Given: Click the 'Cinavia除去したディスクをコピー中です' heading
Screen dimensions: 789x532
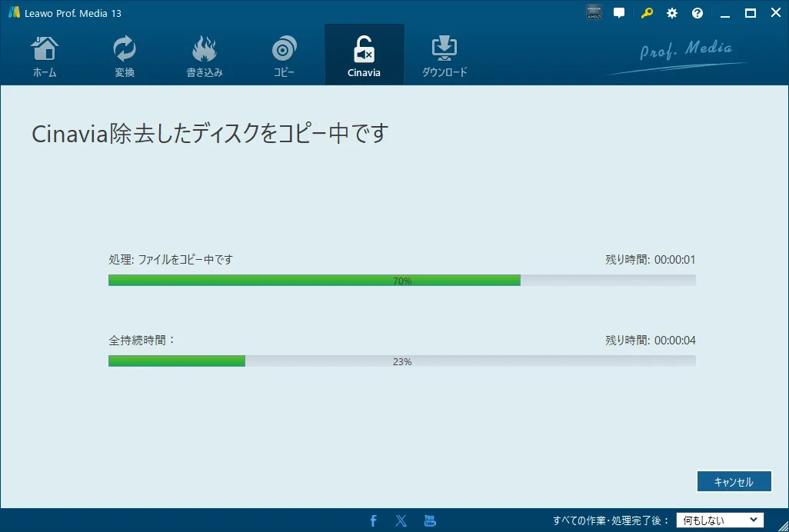Looking at the screenshot, I should tap(210, 135).
